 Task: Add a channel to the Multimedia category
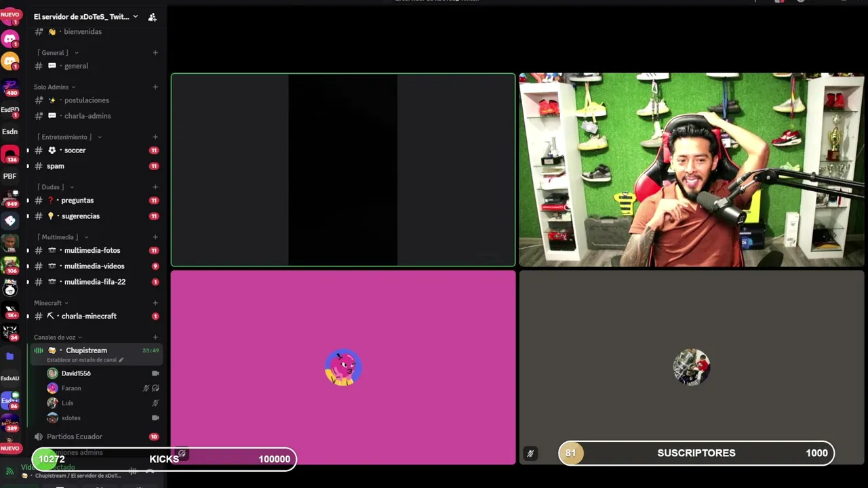click(155, 237)
